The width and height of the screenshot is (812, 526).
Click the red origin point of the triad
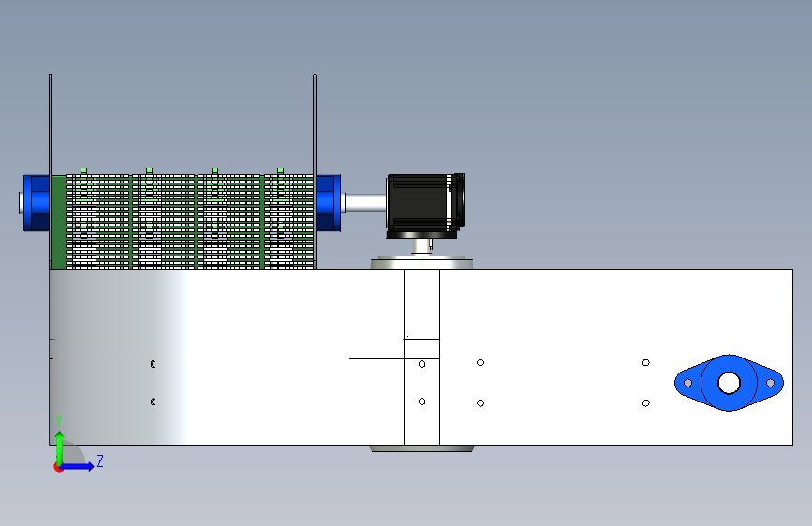tap(58, 467)
